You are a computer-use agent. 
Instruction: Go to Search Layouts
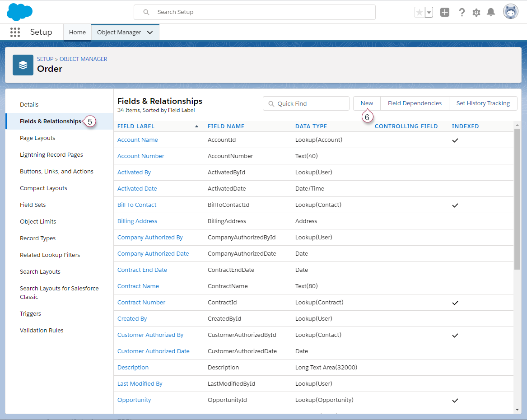(40, 271)
